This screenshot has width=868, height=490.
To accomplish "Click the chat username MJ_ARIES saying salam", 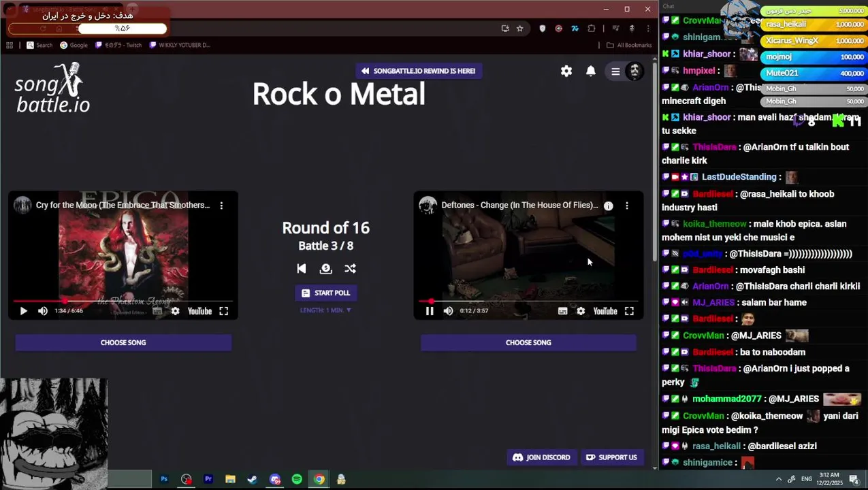I will (x=713, y=302).
